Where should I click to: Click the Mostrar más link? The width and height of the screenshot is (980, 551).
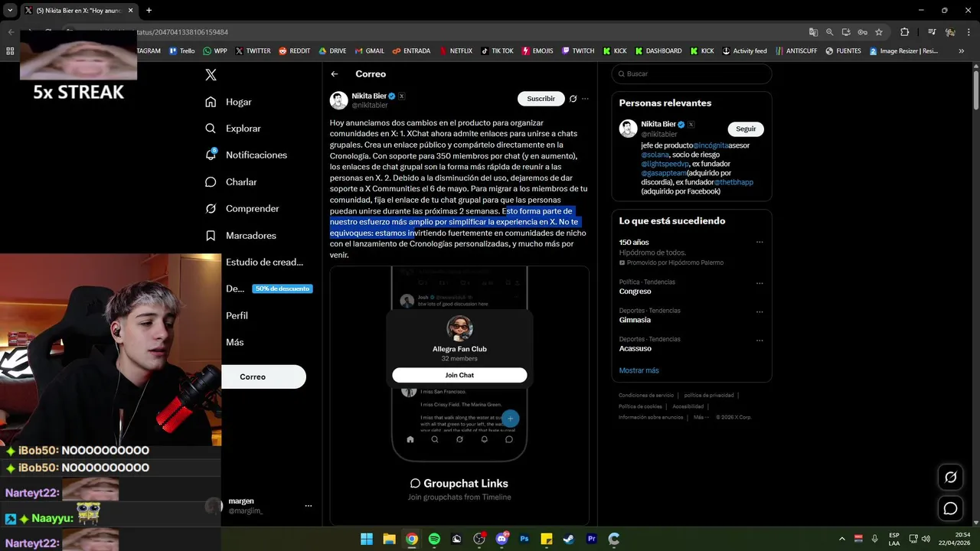click(x=639, y=370)
